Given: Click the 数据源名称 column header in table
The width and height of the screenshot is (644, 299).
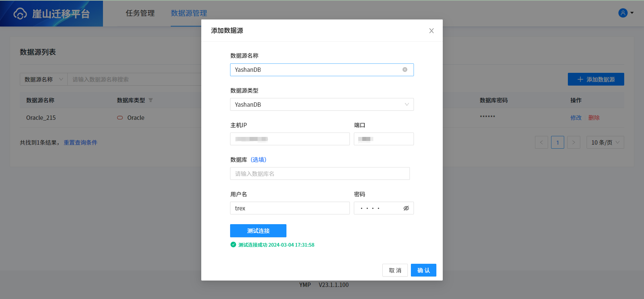Looking at the screenshot, I should 40,100.
